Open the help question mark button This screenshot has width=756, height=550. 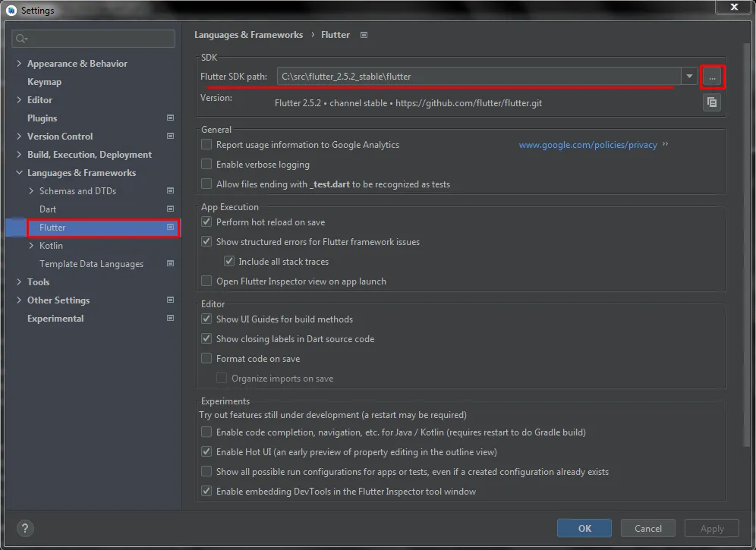[x=25, y=528]
